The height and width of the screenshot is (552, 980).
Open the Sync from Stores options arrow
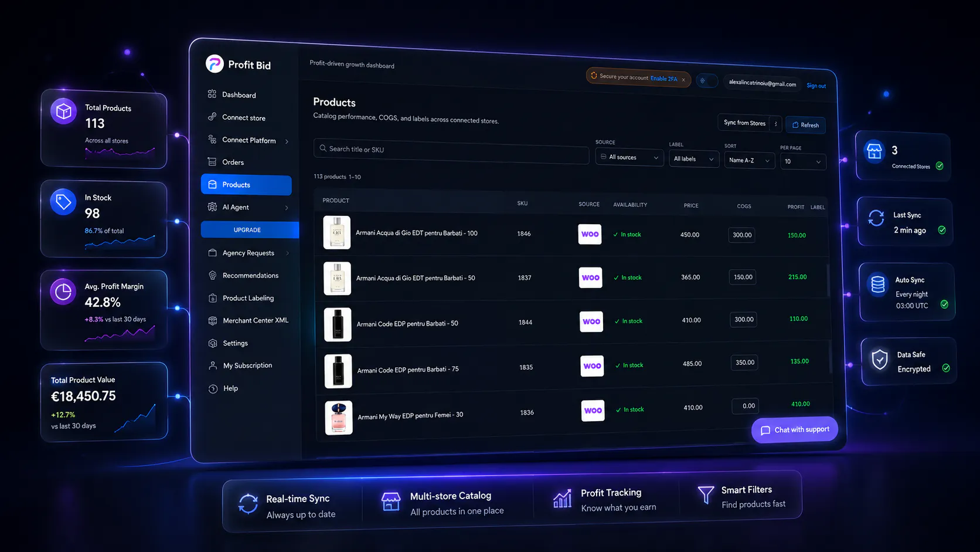pos(776,124)
